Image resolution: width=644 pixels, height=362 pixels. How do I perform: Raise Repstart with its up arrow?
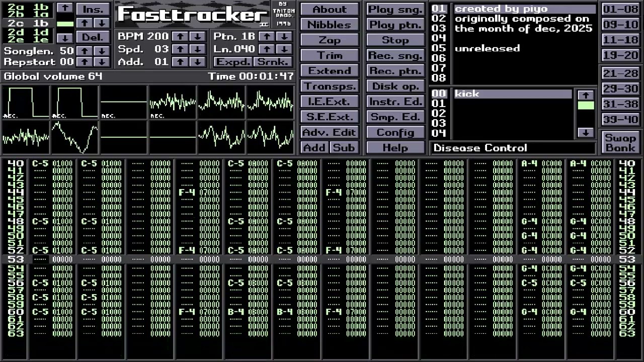point(85,61)
